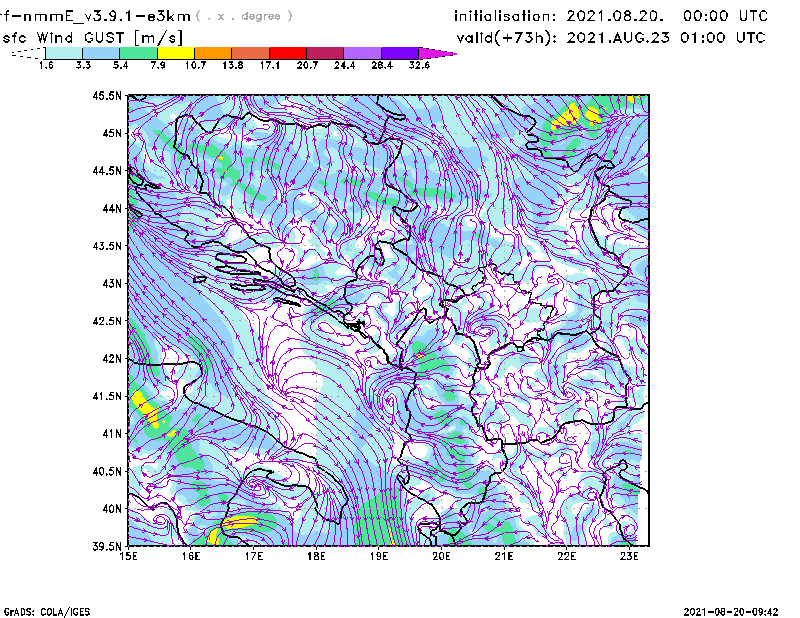Screen dimensions: 800x618
Task: Click the orange 10.7–13.8 legend swatch
Action: coord(213,53)
